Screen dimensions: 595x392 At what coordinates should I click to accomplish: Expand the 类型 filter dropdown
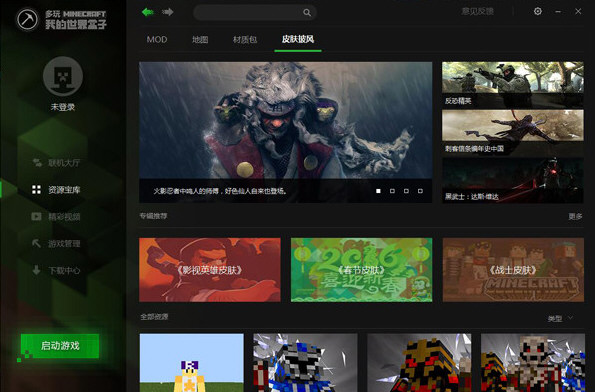point(560,318)
